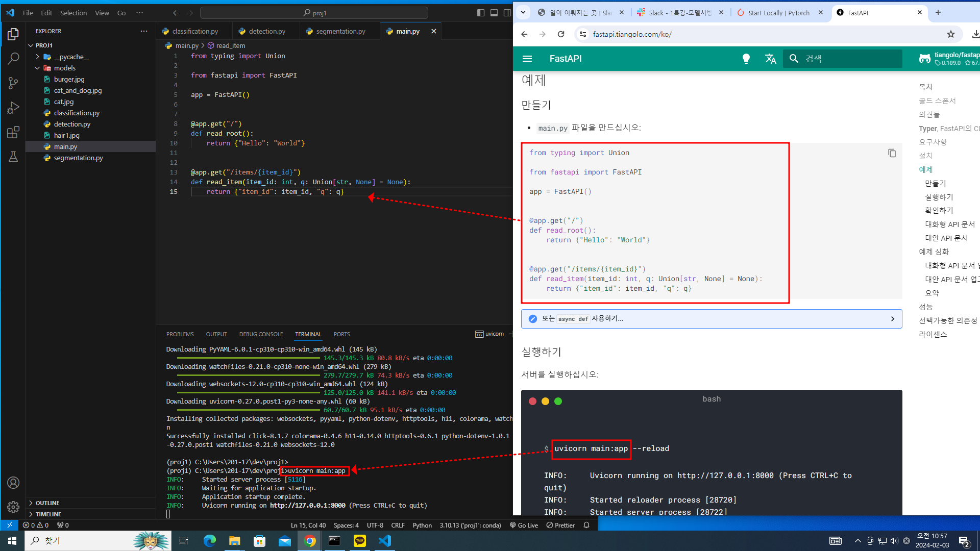Image resolution: width=980 pixels, height=551 pixels.
Task: Click the FastAPI language translate icon
Action: tap(770, 59)
